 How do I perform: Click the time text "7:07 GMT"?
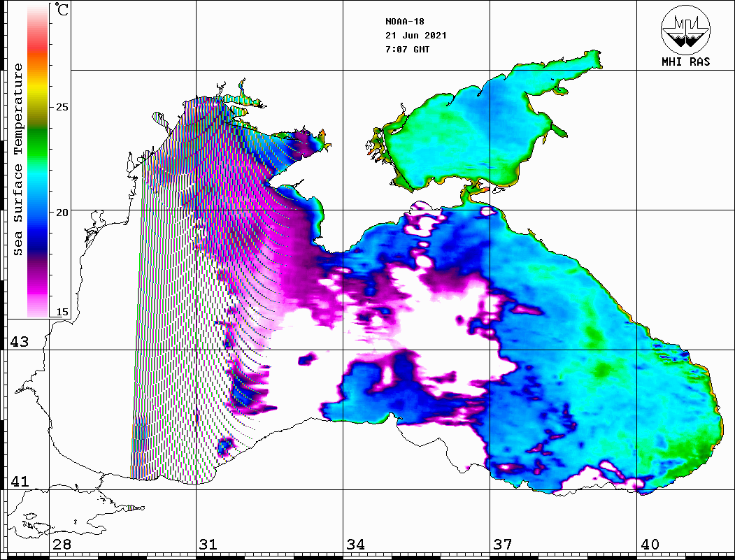[407, 50]
